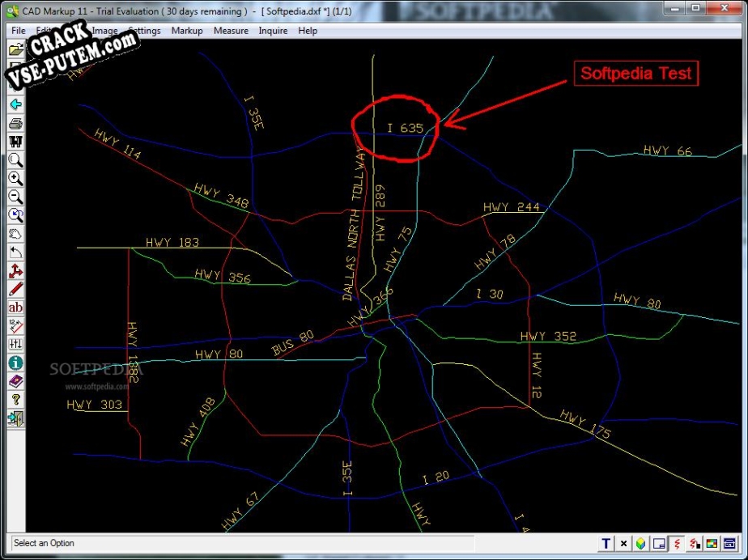Screen dimensions: 748x560
Task: Select the dimension measure tool icon
Action: [x=15, y=326]
